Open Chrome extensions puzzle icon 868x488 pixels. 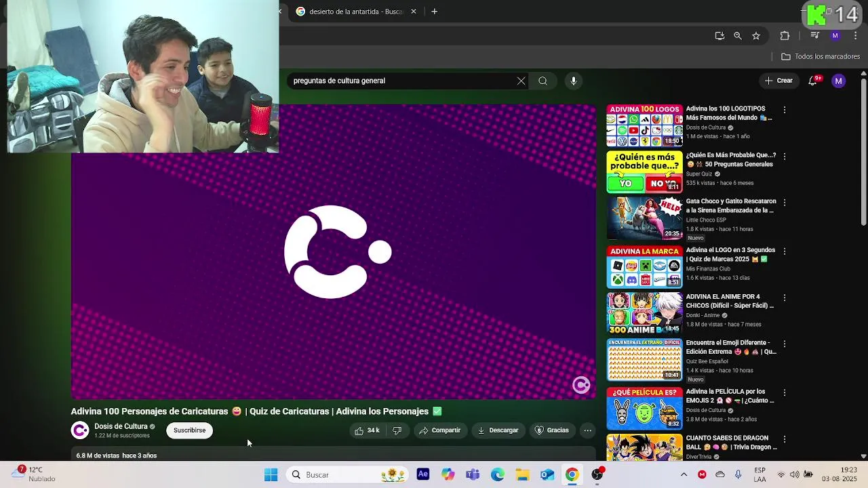click(785, 36)
